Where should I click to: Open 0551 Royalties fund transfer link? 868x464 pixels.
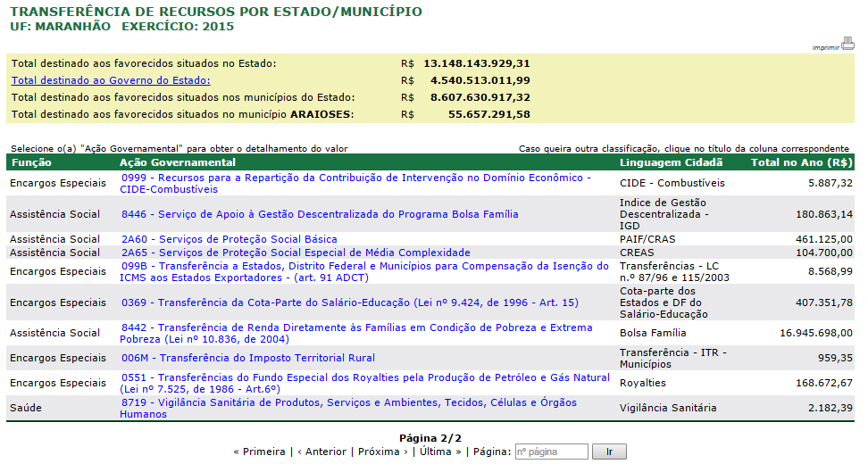[x=365, y=383]
